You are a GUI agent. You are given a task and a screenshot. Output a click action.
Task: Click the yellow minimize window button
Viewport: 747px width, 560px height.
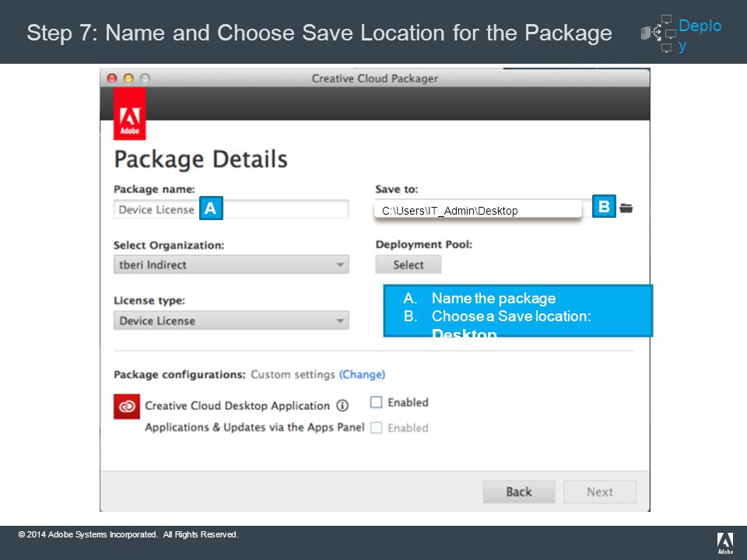pyautogui.click(x=128, y=78)
